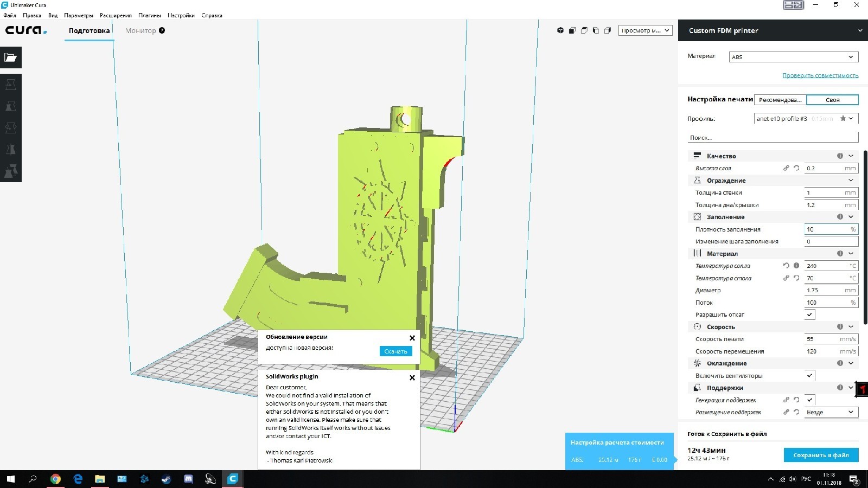
Task: Click link icon for Высота слоя
Action: (x=786, y=168)
